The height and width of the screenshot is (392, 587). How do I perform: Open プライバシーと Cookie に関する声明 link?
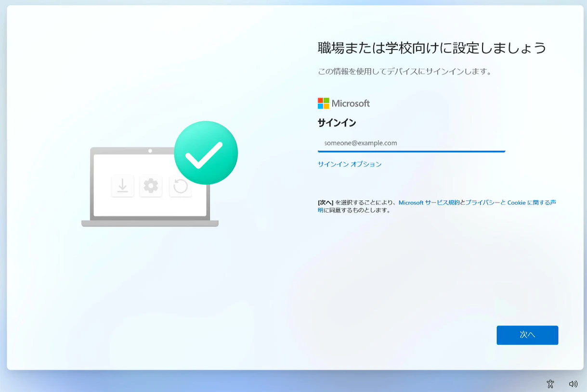tap(510, 202)
